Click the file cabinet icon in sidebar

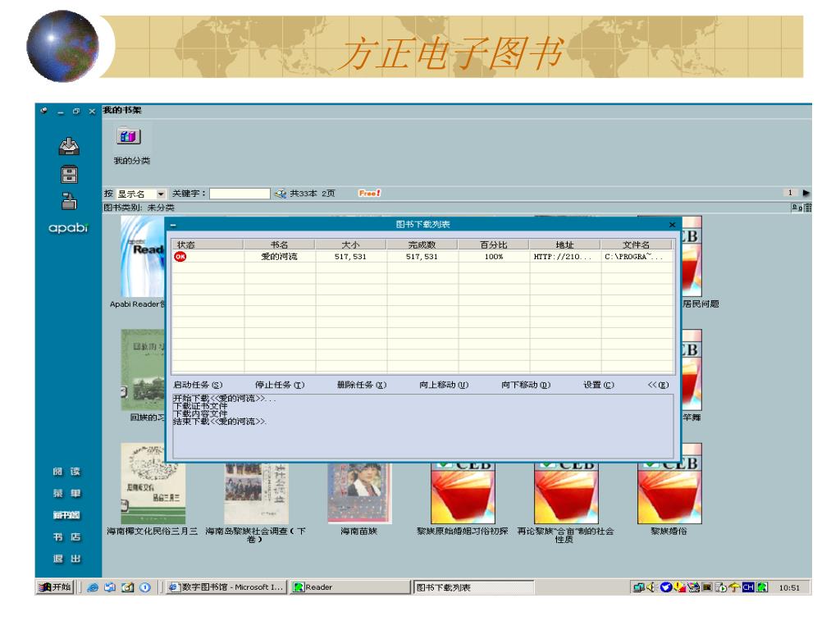(x=69, y=175)
